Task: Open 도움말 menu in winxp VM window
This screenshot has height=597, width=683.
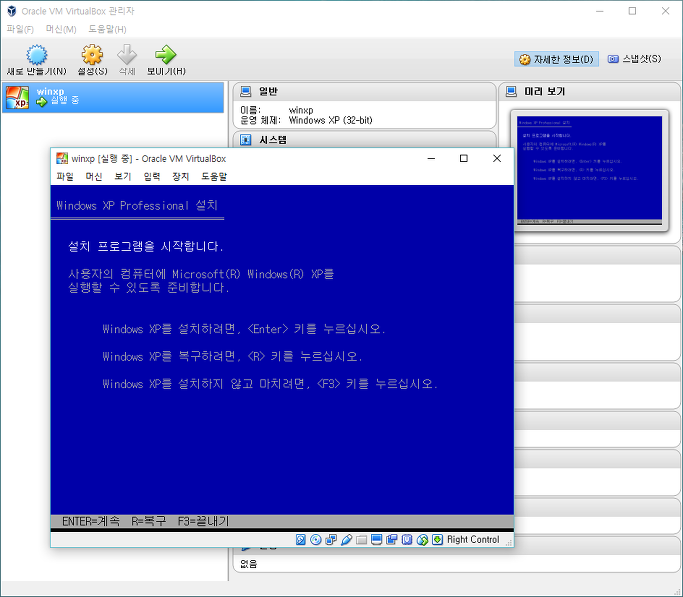Action: [x=214, y=176]
